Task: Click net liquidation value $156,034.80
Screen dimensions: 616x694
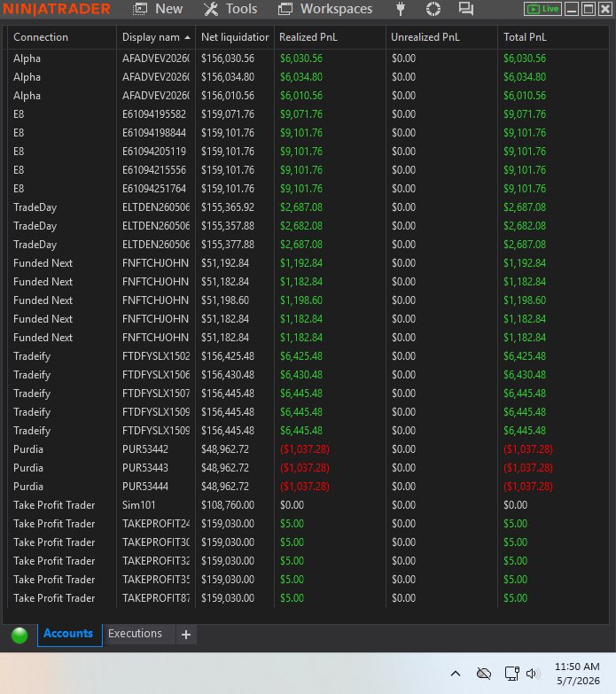Action: click(x=228, y=77)
